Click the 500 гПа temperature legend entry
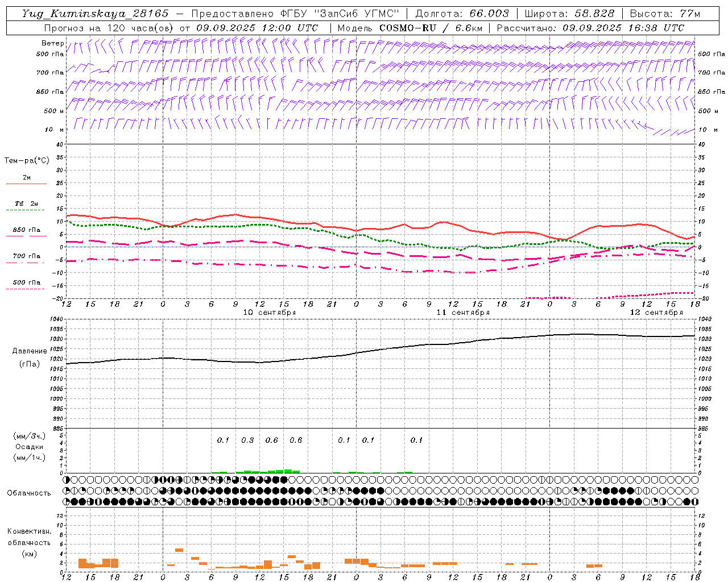Viewport: 728px width, 582px height. 27,282
